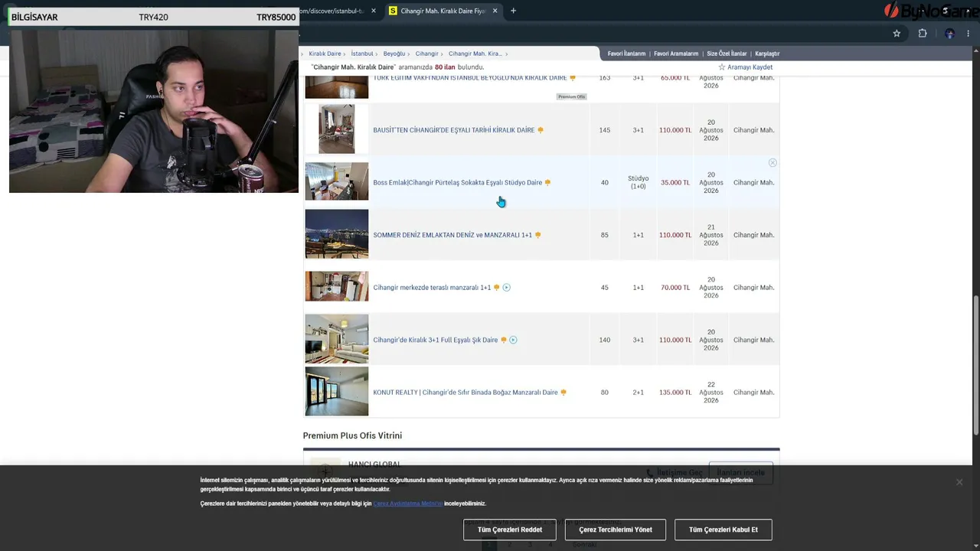View the Cihangir'de Kiralık 3+1 living room thumbnail
Viewport: 980px width, 551px height.
click(x=337, y=339)
